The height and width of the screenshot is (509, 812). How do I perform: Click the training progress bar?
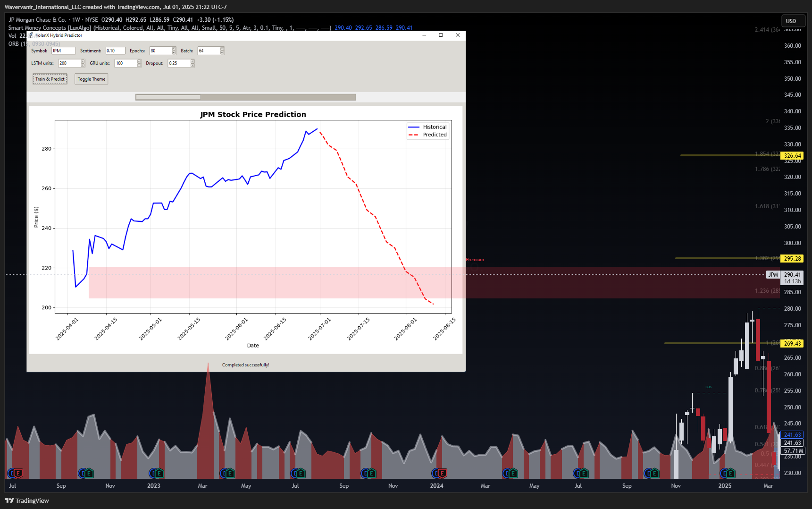pyautogui.click(x=246, y=97)
